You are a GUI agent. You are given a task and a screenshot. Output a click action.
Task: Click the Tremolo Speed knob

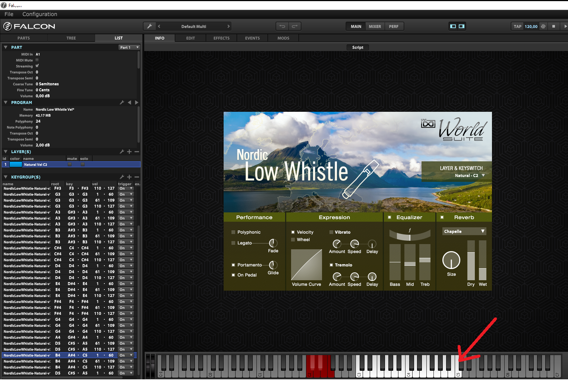354,276
